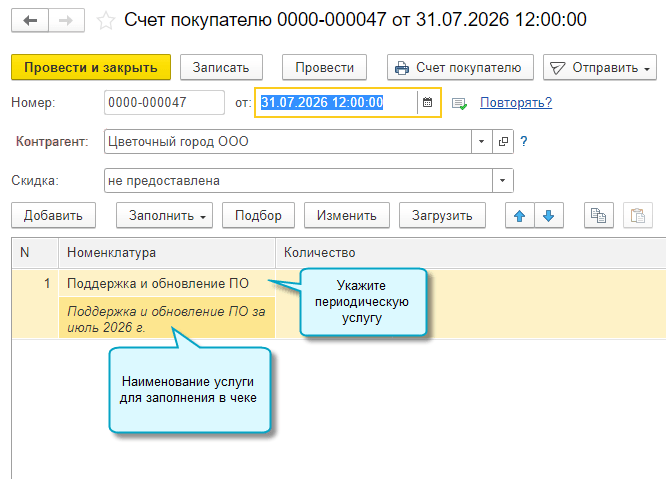This screenshot has width=666, height=479.
Task: Click the question mark help icon
Action: 524,141
